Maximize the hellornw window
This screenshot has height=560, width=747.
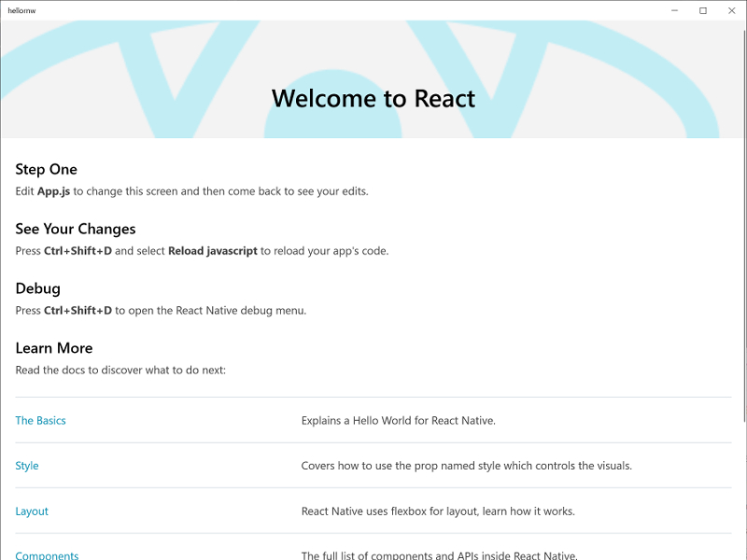[703, 10]
